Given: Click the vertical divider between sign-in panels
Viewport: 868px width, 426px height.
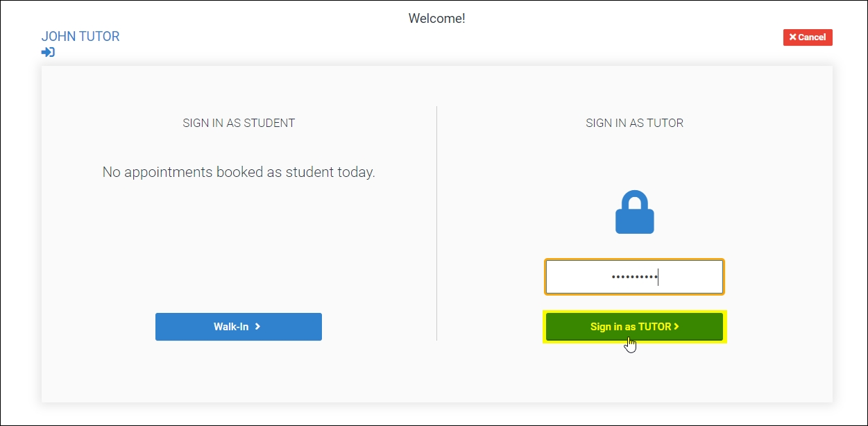Looking at the screenshot, I should 436,222.
